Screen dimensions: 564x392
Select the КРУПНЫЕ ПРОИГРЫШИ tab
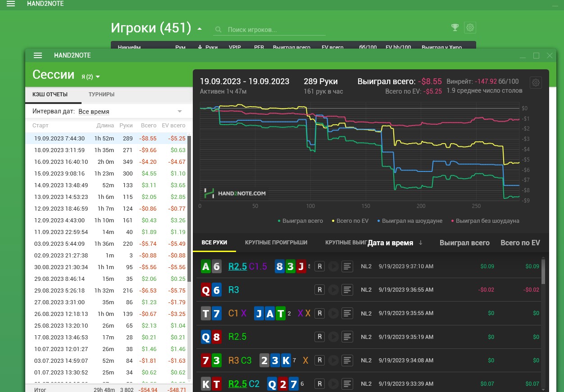pyautogui.click(x=276, y=242)
